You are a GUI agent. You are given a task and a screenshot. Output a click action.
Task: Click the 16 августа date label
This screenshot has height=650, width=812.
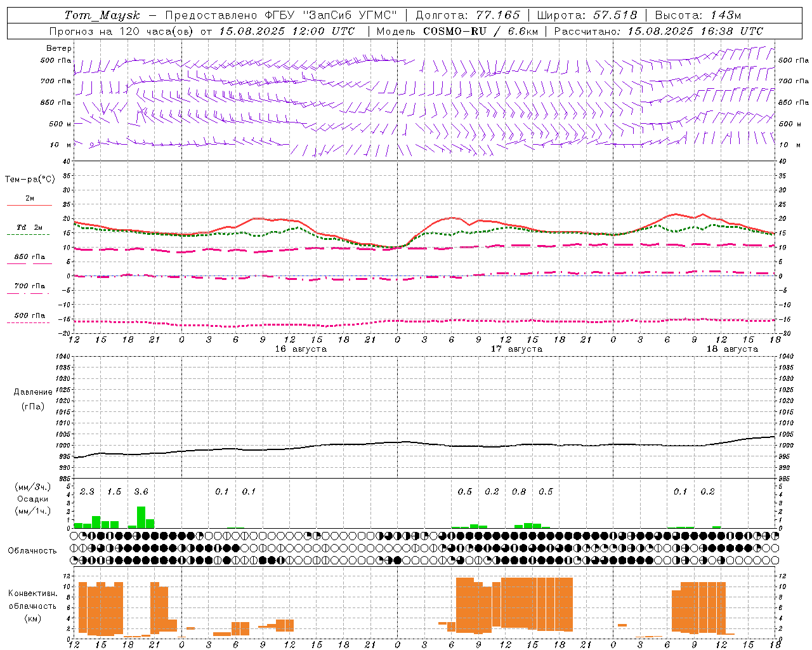pyautogui.click(x=301, y=349)
